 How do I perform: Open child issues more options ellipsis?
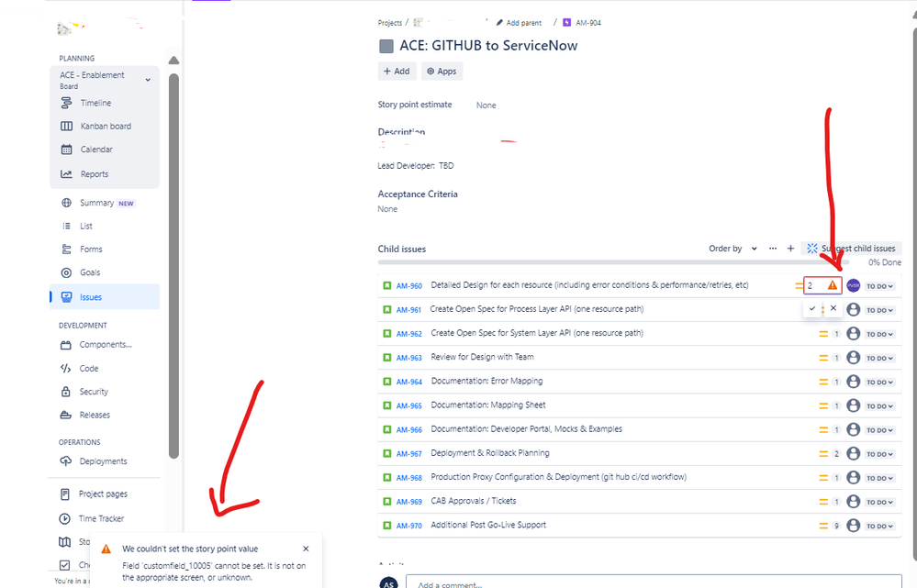(773, 249)
